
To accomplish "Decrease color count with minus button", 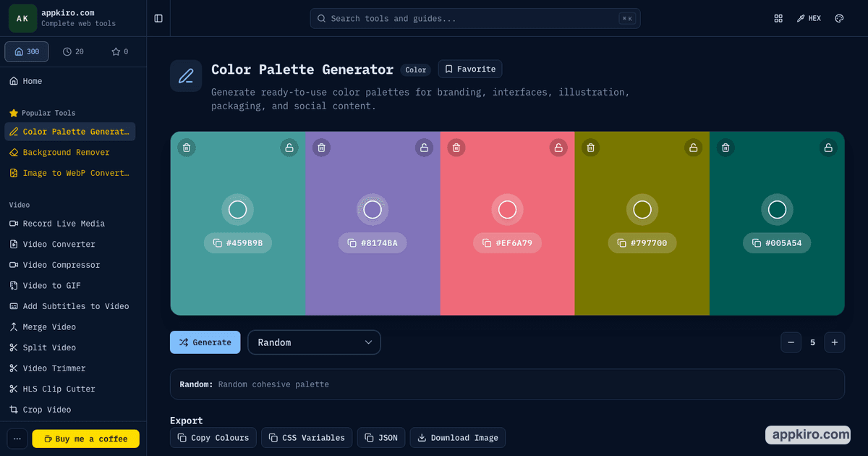I will point(791,342).
